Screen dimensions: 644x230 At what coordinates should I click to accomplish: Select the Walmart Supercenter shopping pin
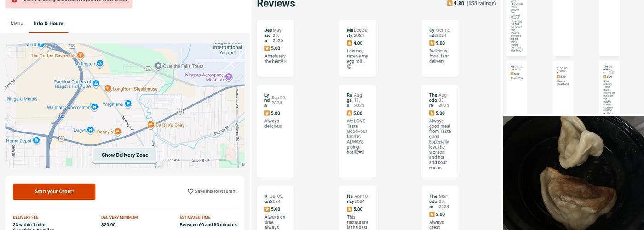pos(94,107)
